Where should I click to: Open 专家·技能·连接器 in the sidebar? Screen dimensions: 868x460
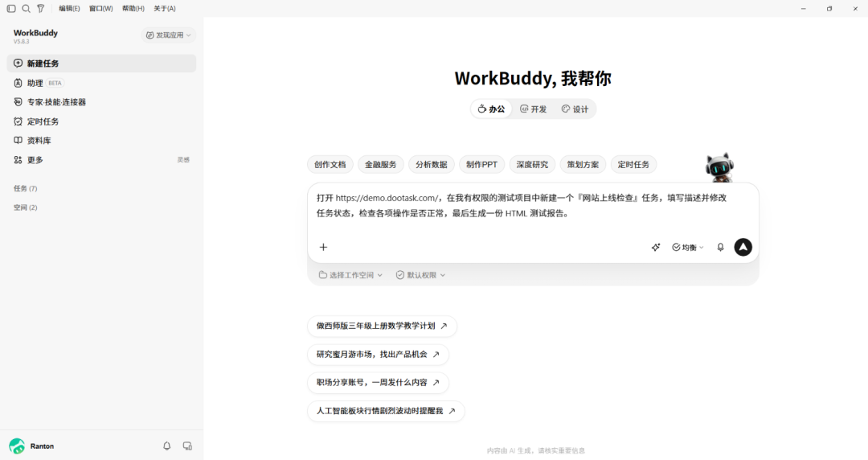click(x=101, y=102)
